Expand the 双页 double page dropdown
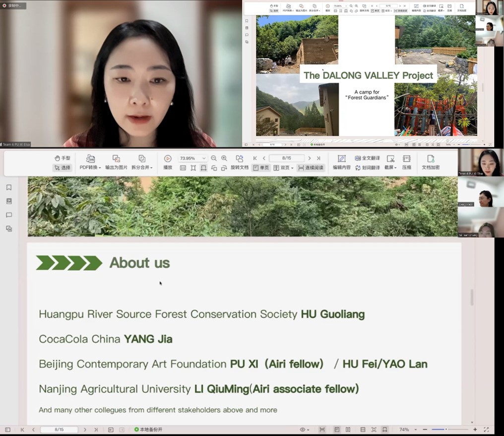Image resolution: width=504 pixels, height=436 pixels. tap(284, 168)
